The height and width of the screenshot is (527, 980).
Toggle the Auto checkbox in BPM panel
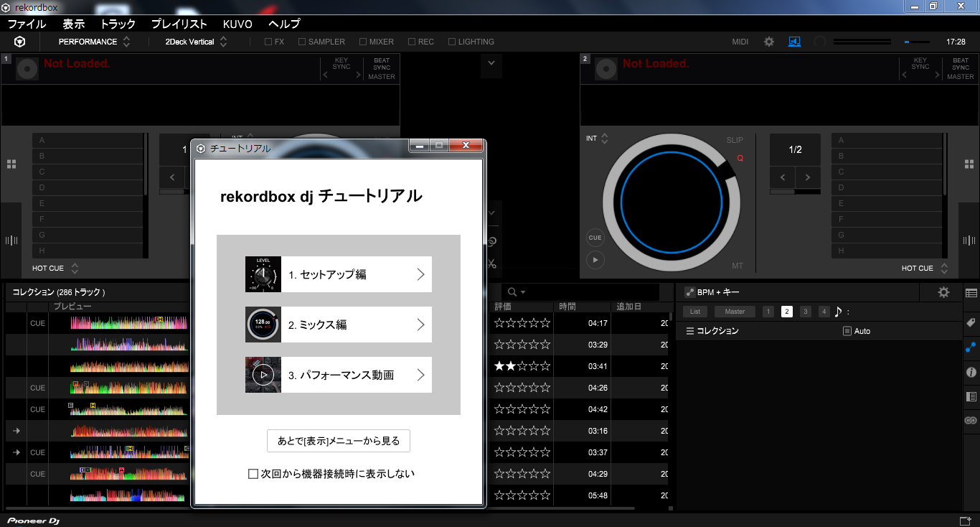click(847, 331)
